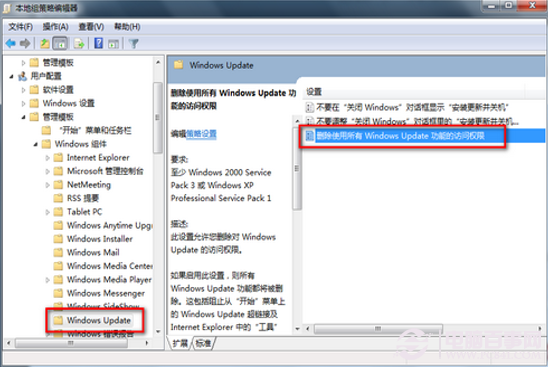Select the 软件设置 folder
548x367 pixels.
tap(58, 89)
